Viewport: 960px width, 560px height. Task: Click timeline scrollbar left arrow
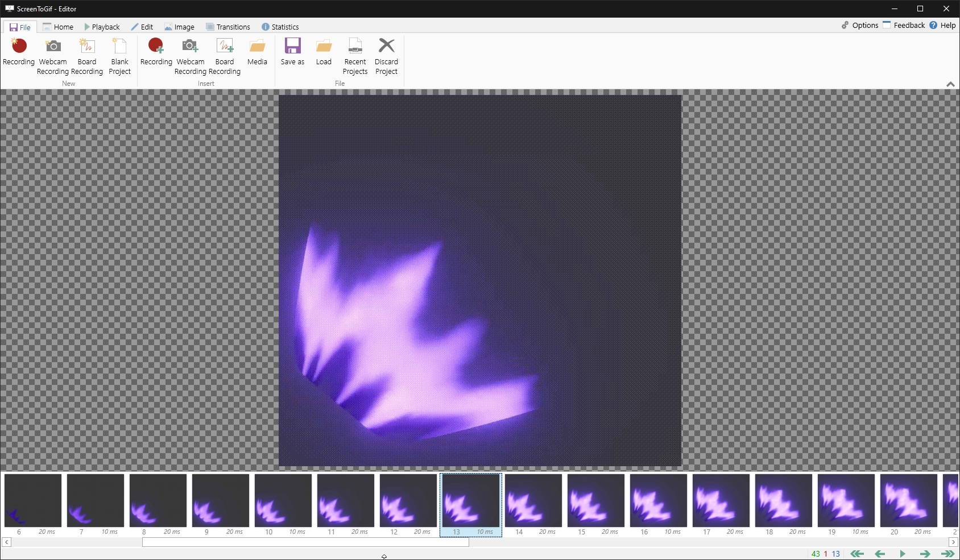tap(6, 542)
